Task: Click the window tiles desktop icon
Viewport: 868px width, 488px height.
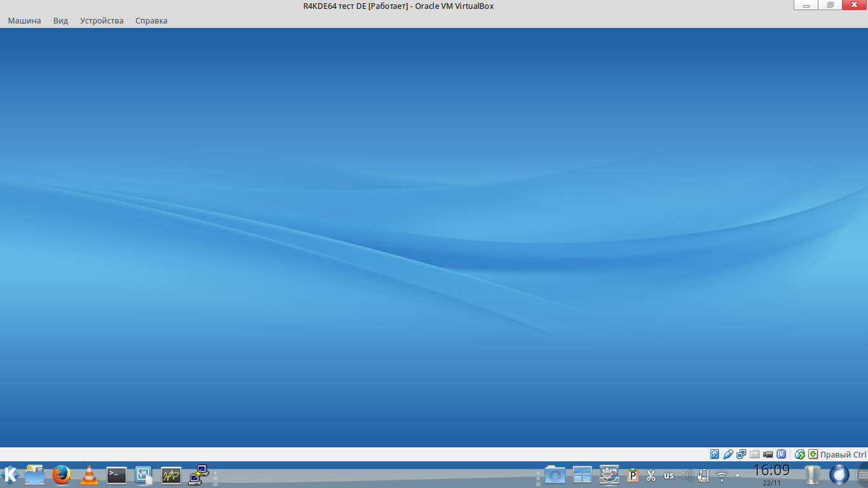Action: tap(582, 475)
